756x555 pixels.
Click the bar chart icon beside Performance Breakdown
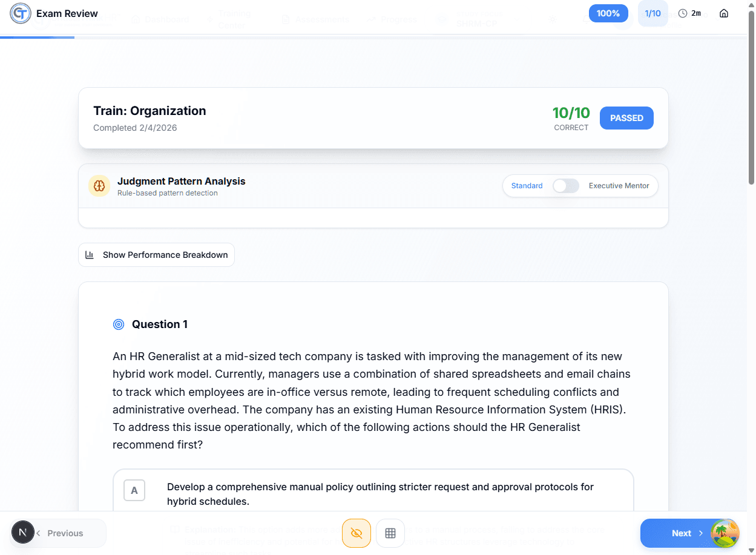coord(90,255)
